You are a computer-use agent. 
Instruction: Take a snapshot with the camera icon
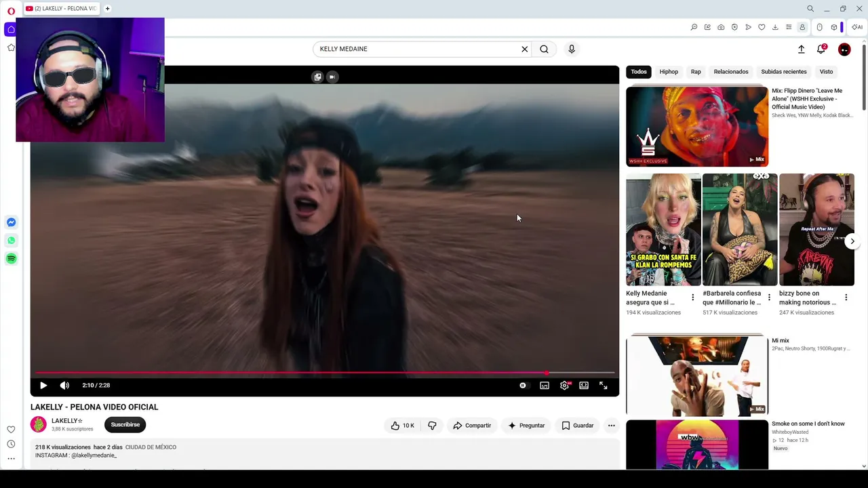click(x=721, y=27)
